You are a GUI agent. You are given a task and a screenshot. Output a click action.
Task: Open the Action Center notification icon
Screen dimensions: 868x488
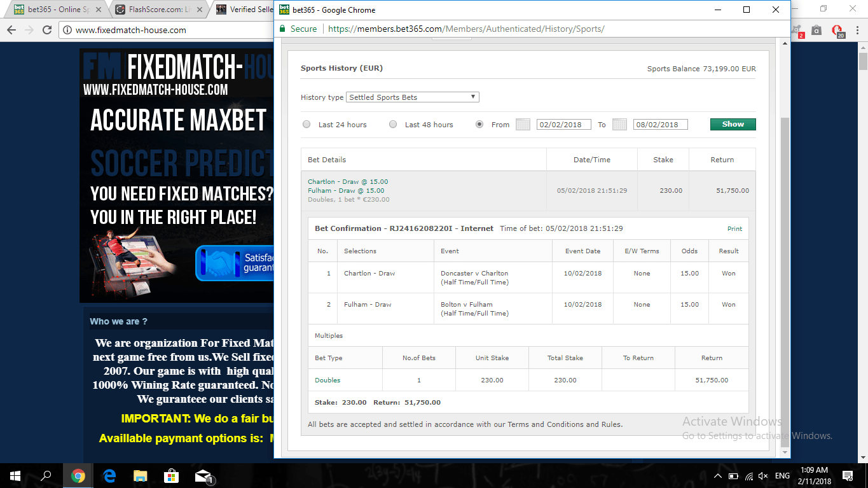[847, 475]
